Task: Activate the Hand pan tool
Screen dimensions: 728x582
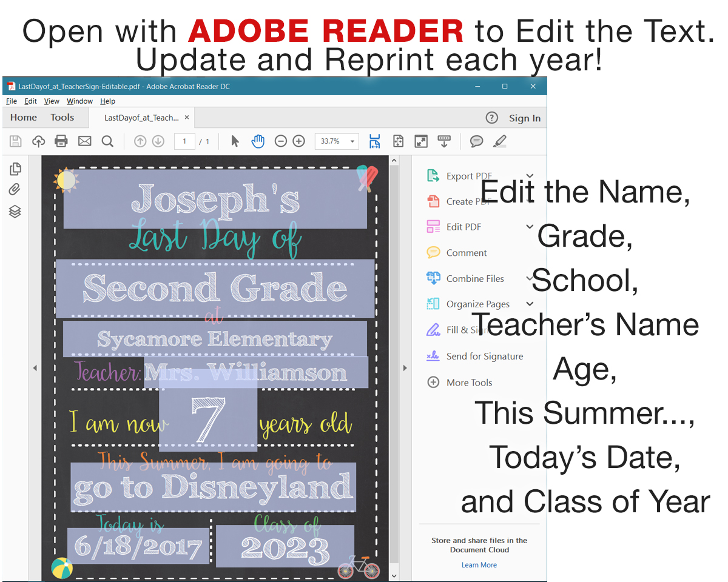Action: (x=258, y=141)
